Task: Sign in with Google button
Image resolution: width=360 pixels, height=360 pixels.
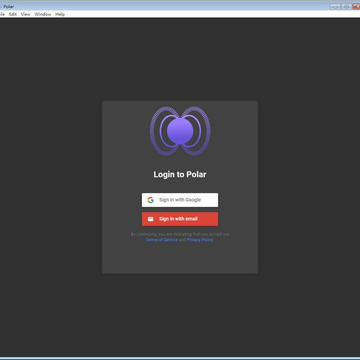Action: [x=180, y=200]
